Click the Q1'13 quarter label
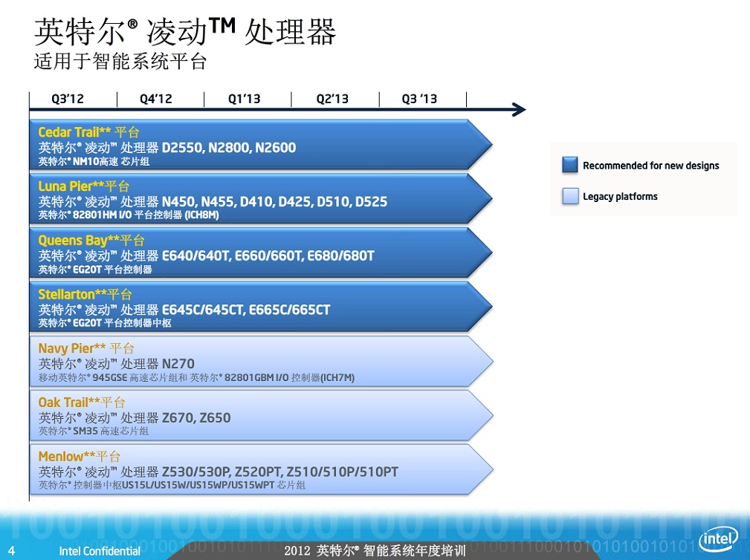Screen dimensions: 750x560 pyautogui.click(x=244, y=99)
